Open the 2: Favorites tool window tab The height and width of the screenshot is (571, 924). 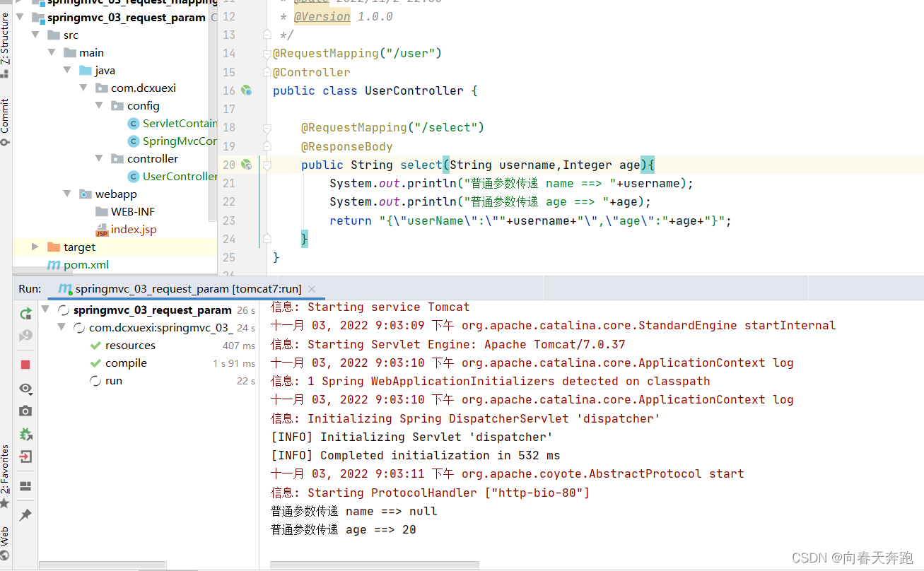[x=6, y=469]
